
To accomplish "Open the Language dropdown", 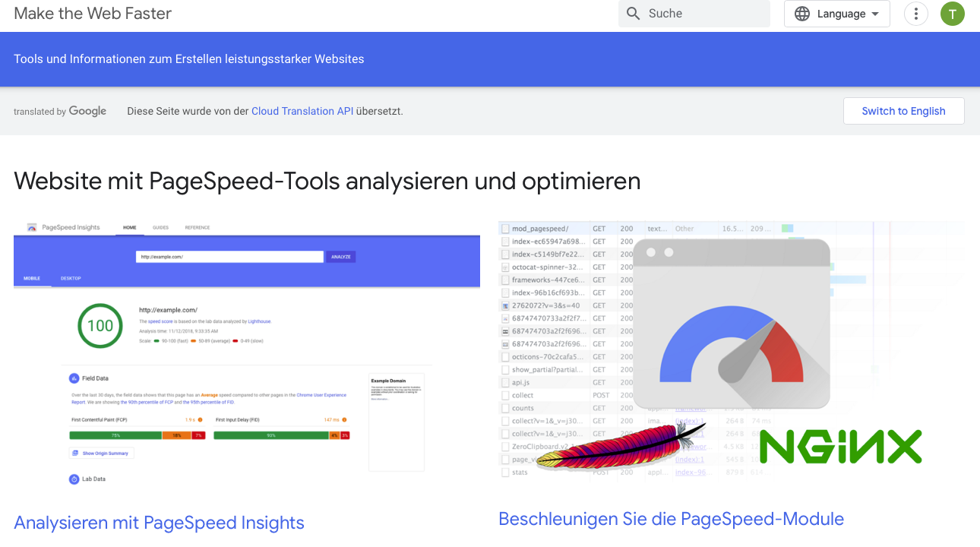I will [837, 14].
